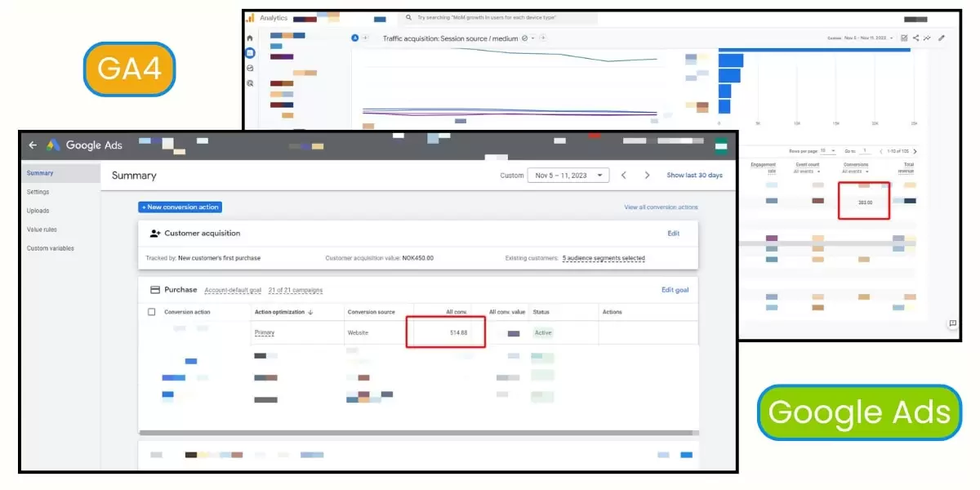Open All events dropdown under Event count
The image size is (980, 490).
coord(807,171)
